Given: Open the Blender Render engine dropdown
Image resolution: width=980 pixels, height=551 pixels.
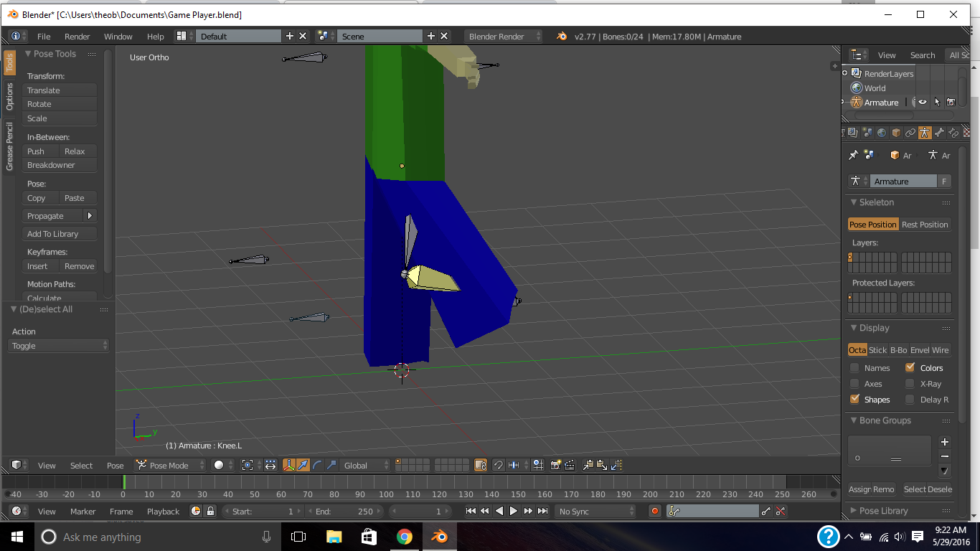Looking at the screenshot, I should [504, 36].
